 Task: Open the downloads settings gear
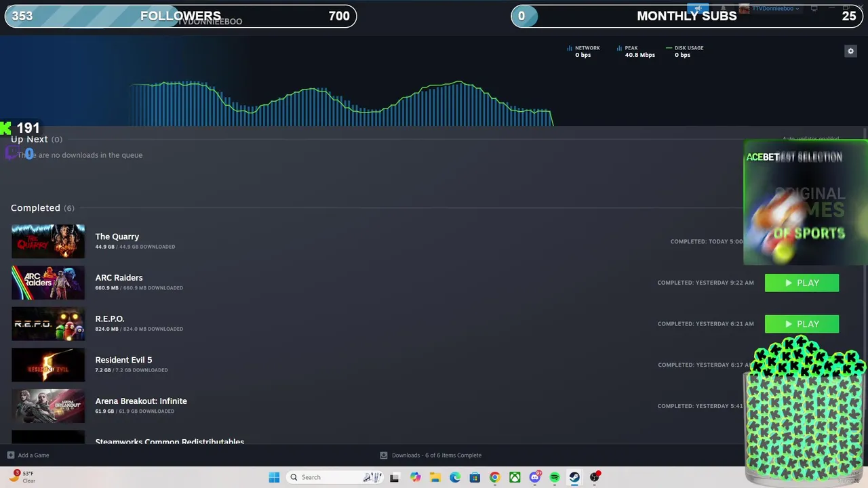click(850, 51)
